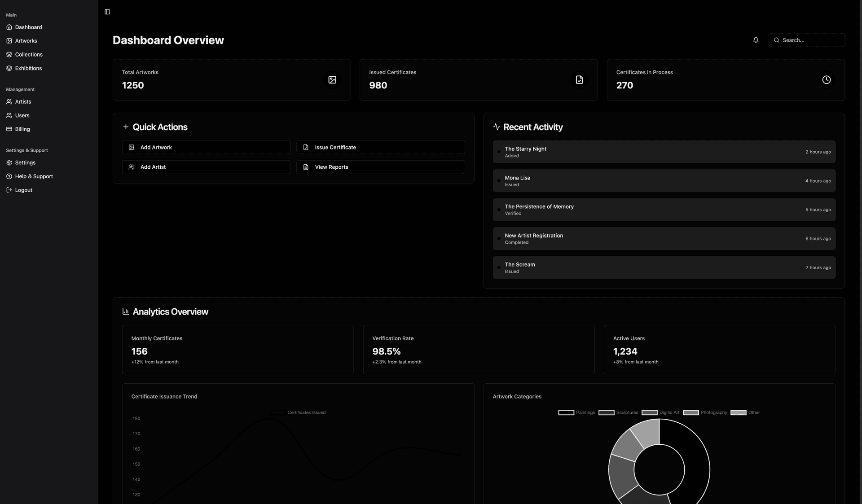Image resolution: width=862 pixels, height=504 pixels.
Task: Click the Artworks sidebar icon
Action: pyautogui.click(x=9, y=41)
